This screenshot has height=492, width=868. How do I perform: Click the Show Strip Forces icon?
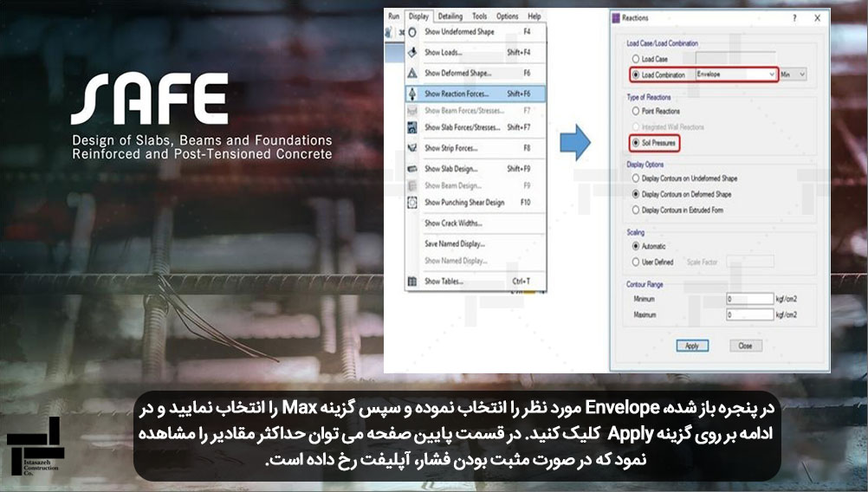pos(412,148)
